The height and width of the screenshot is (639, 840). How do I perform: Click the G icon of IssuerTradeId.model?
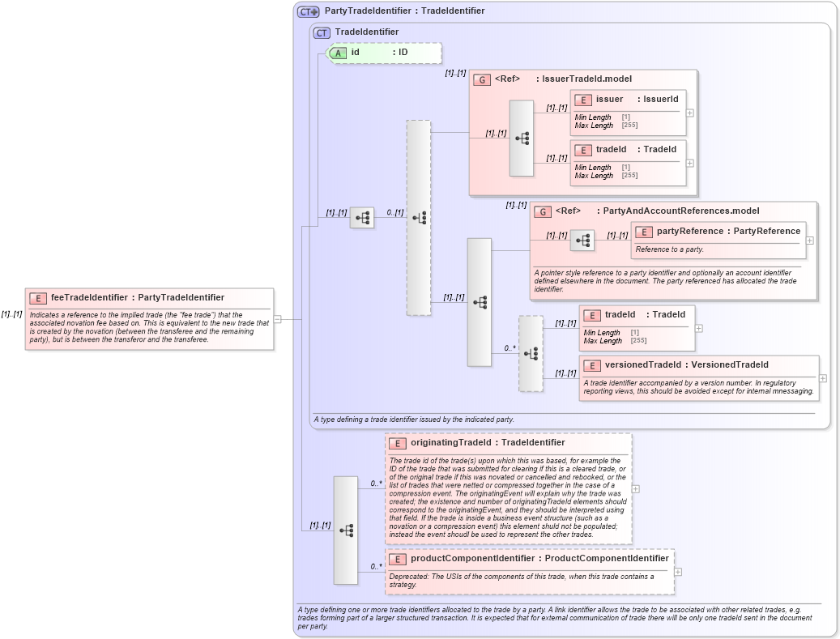pos(482,80)
